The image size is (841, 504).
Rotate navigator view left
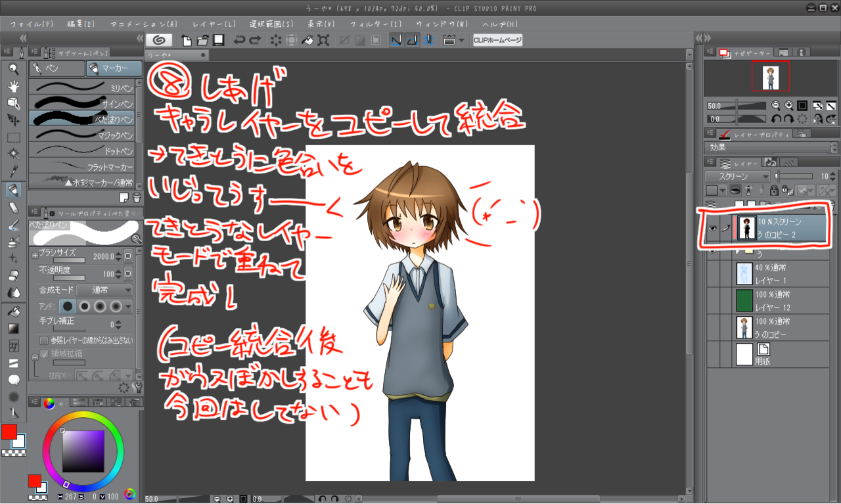tap(776, 119)
